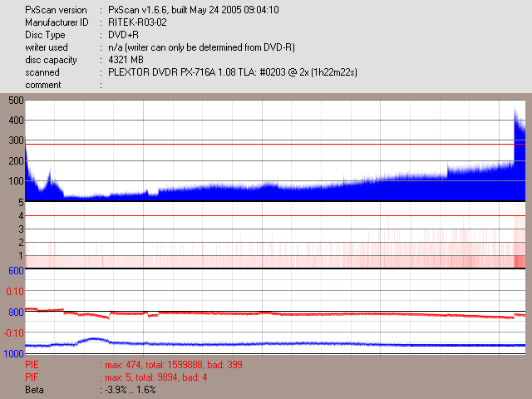Click the n/a writer note text
The width and height of the screenshot is (532, 399).
pos(201,47)
